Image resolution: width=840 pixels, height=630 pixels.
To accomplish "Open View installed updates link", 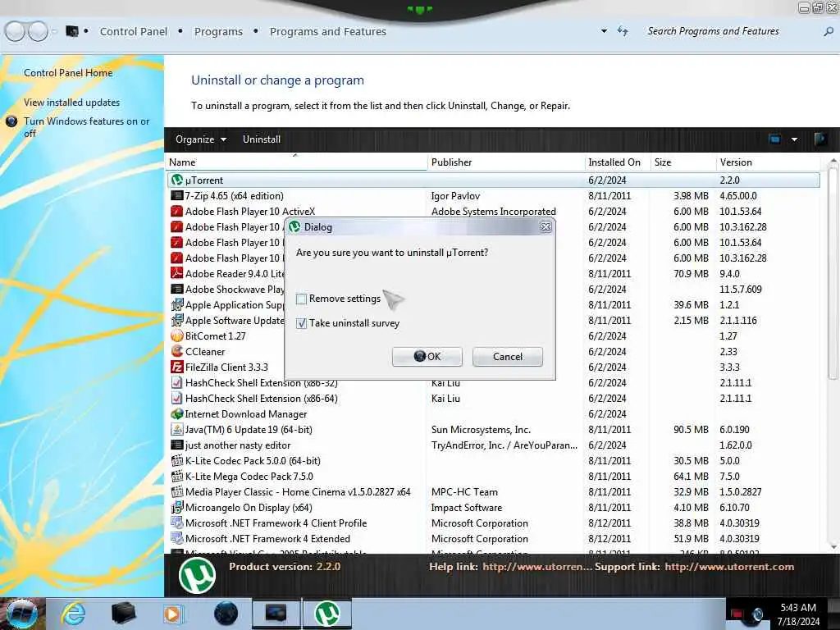I will pyautogui.click(x=72, y=103).
